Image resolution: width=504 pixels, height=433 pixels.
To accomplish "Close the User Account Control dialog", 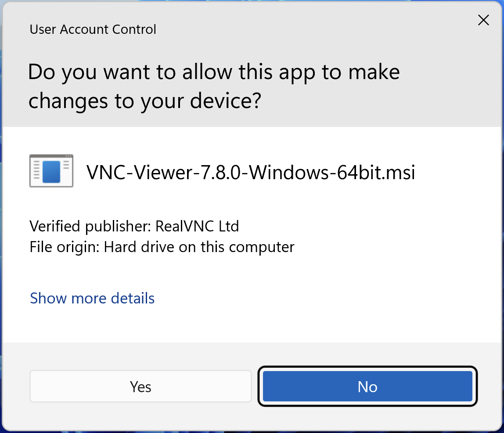I will (x=483, y=20).
